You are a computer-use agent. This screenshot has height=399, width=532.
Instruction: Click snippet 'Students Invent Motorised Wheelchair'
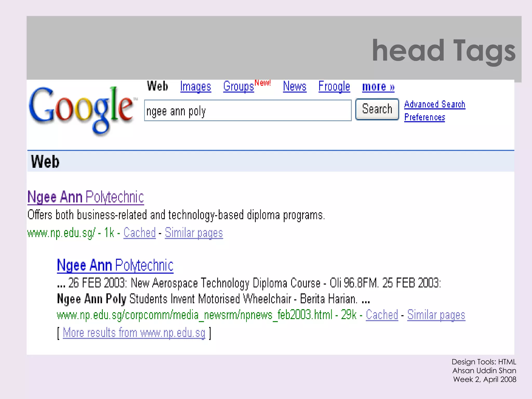tap(210, 299)
